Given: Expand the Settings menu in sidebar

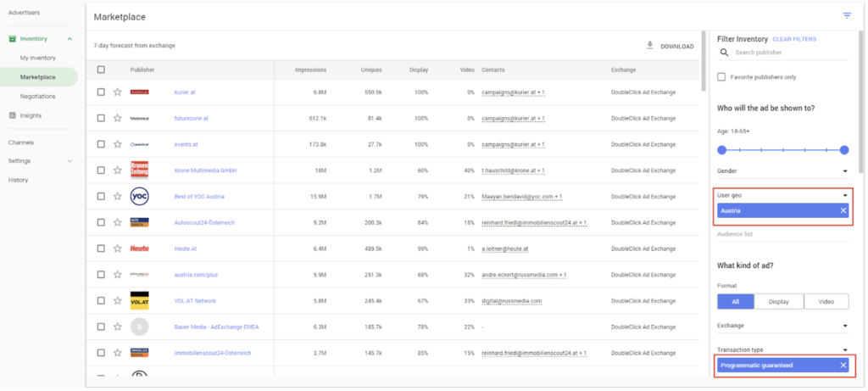Looking at the screenshot, I should (70, 161).
